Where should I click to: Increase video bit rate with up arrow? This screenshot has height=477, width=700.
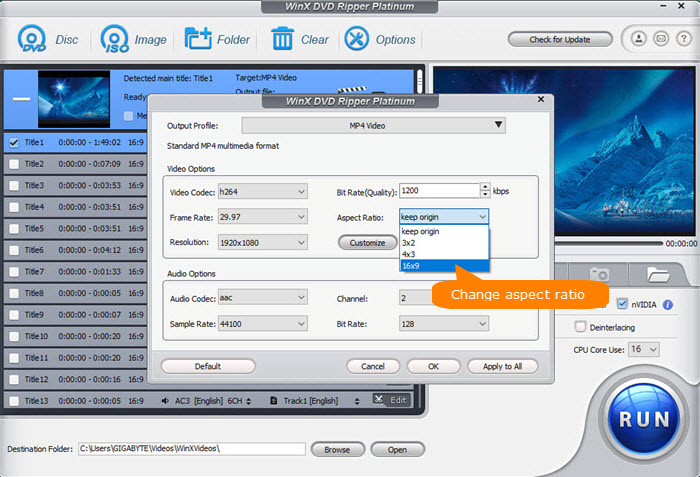point(485,187)
